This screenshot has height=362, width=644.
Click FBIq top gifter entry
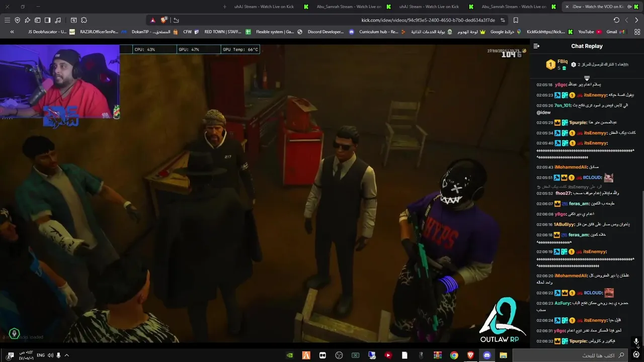click(x=557, y=64)
